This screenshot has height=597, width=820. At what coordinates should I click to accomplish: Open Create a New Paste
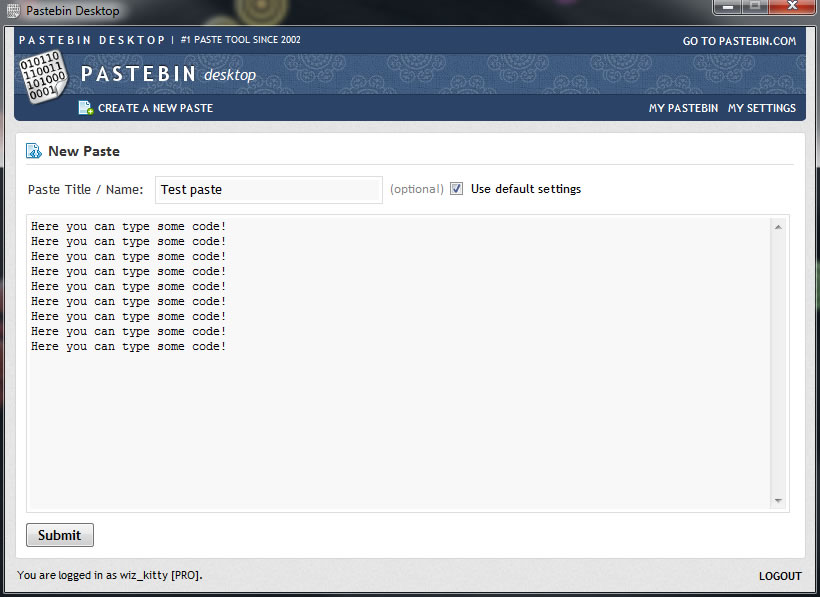[155, 108]
